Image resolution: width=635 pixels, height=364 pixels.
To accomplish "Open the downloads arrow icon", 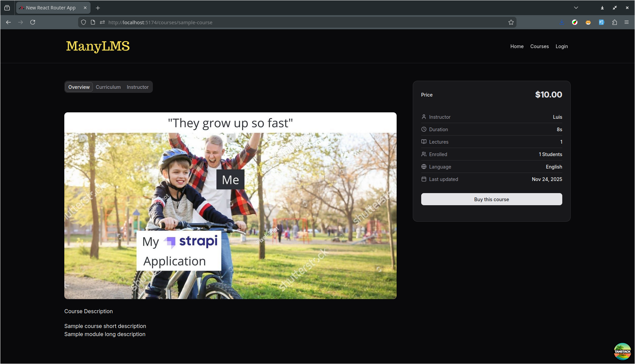I will coord(562,22).
